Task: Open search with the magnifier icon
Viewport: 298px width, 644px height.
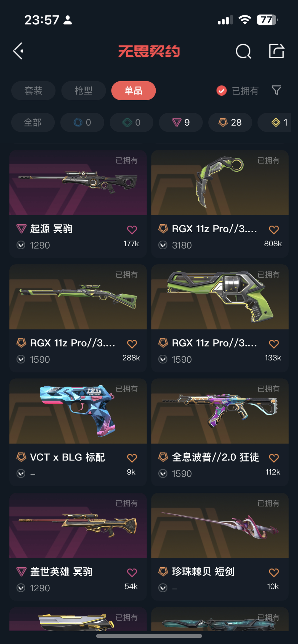Action: [x=243, y=51]
